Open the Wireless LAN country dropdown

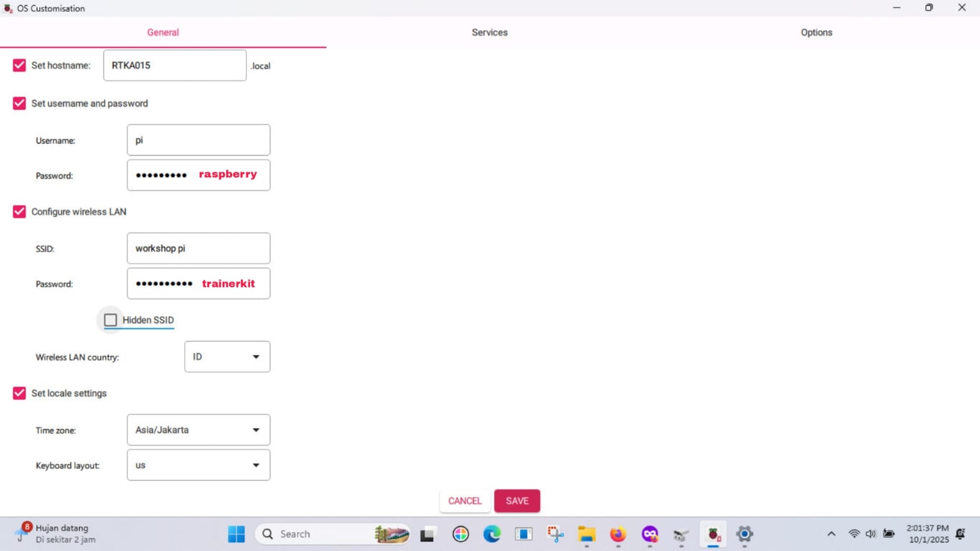227,357
